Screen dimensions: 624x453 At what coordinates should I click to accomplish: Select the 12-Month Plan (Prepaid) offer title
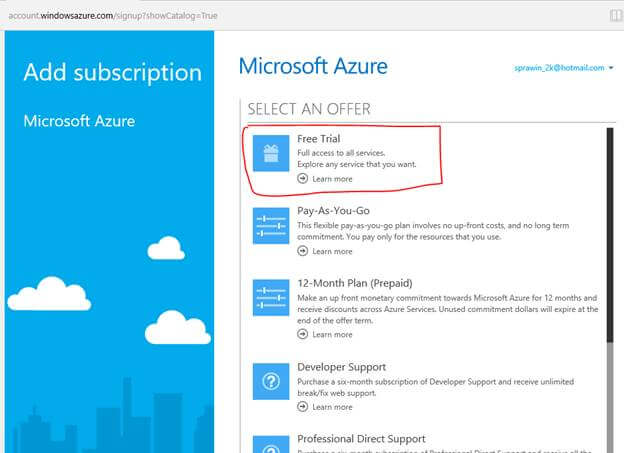point(355,283)
